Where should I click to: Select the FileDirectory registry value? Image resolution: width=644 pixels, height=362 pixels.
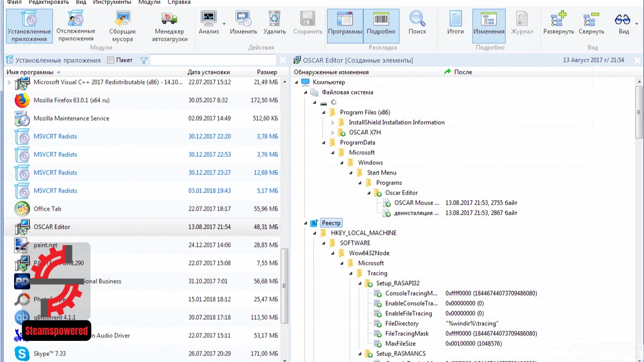402,323
